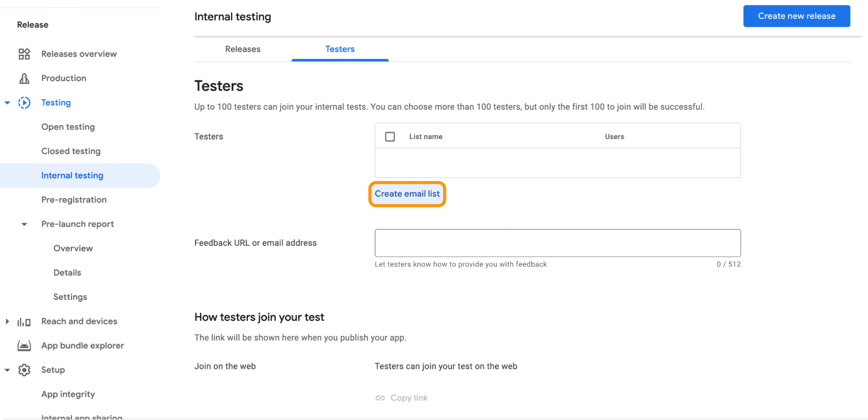868x420 pixels.
Task: Open Pre-registration in the sidebar
Action: pyautogui.click(x=74, y=200)
